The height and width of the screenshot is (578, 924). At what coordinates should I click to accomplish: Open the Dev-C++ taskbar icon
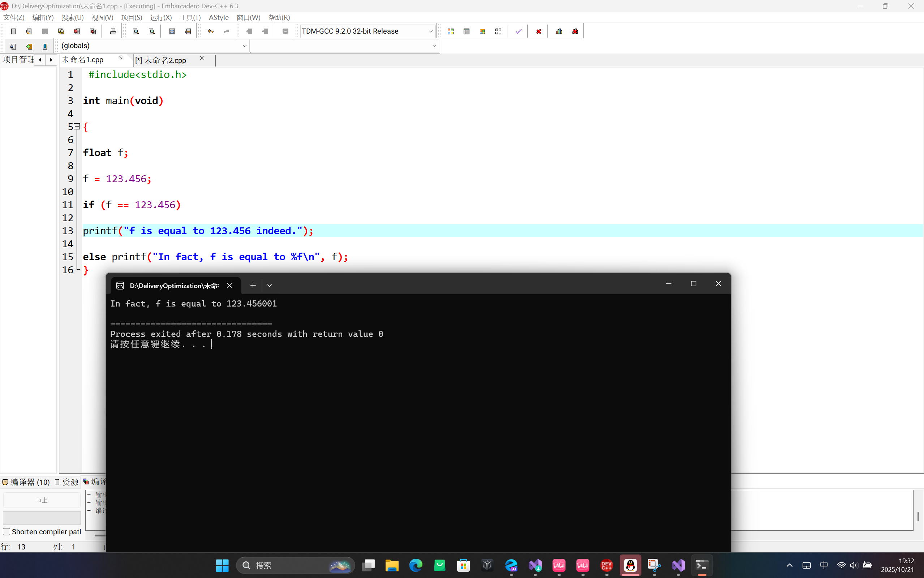(606, 565)
